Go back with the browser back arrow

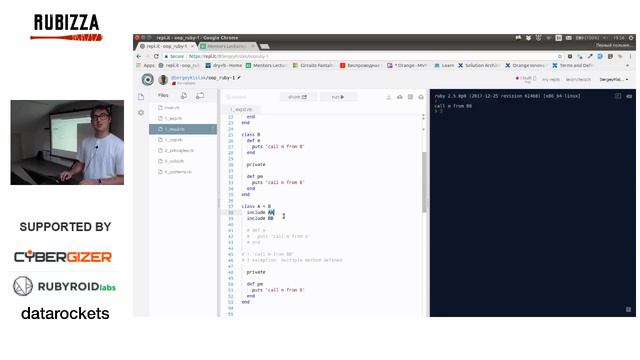click(139, 56)
